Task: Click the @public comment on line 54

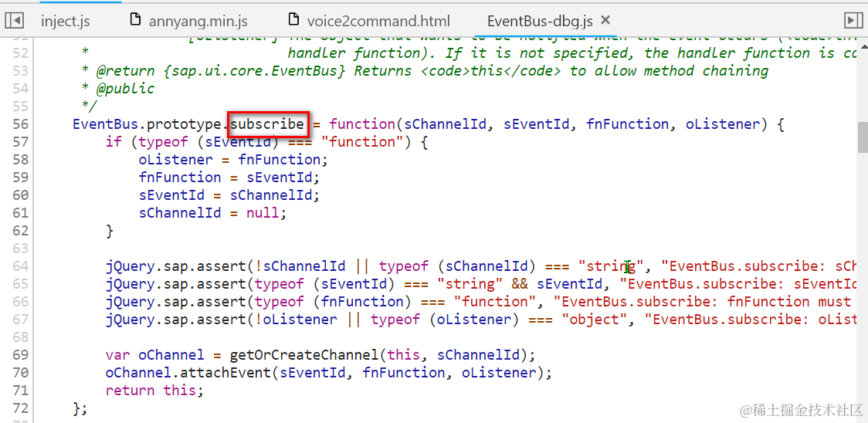Action: [x=126, y=89]
